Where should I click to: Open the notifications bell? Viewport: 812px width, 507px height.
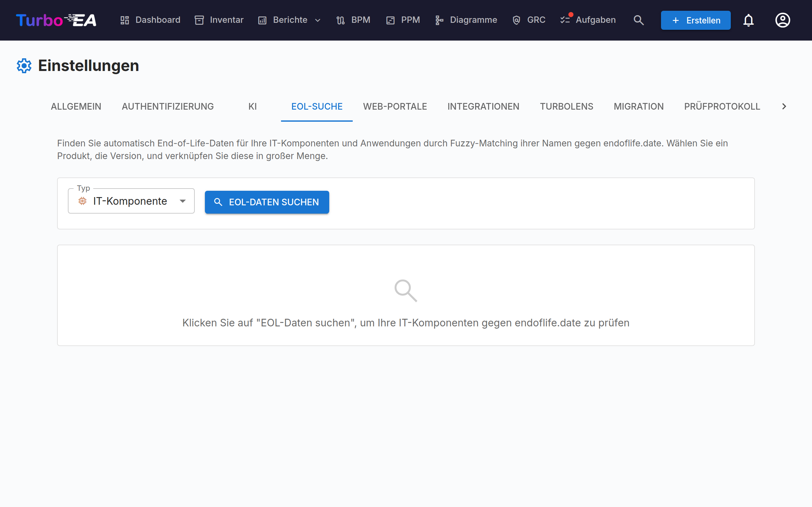tap(748, 20)
